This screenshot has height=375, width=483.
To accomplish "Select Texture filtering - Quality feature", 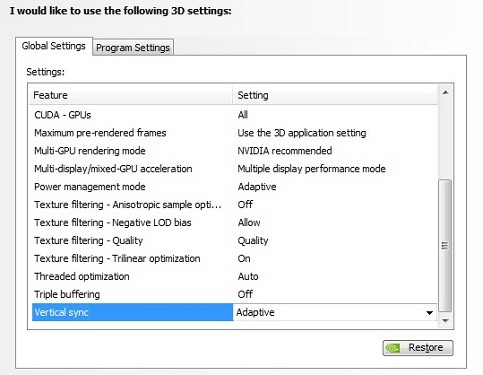I will click(88, 241).
